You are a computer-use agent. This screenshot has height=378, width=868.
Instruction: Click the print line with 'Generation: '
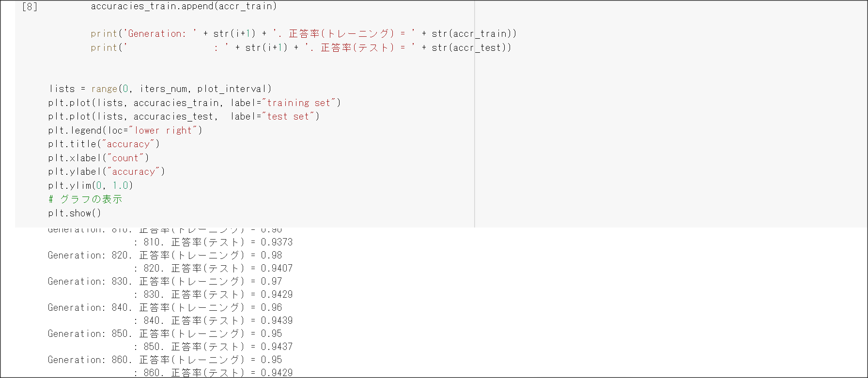pyautogui.click(x=304, y=33)
